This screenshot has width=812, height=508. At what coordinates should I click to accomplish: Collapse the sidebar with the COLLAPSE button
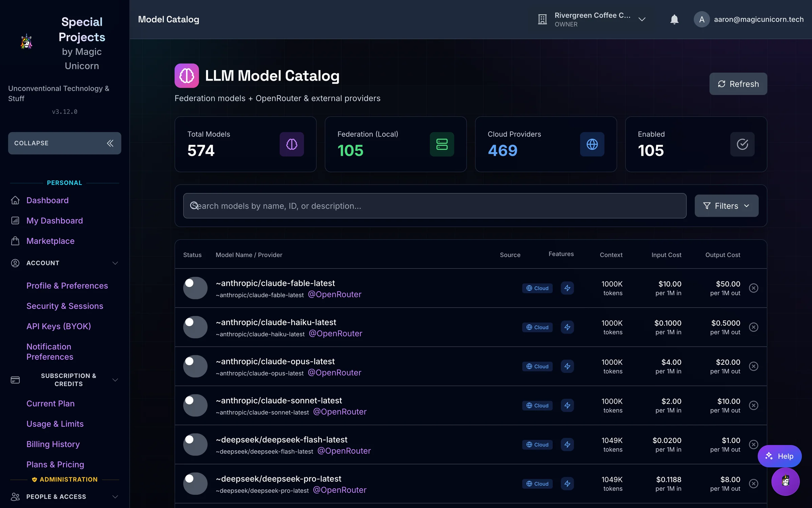(x=65, y=143)
